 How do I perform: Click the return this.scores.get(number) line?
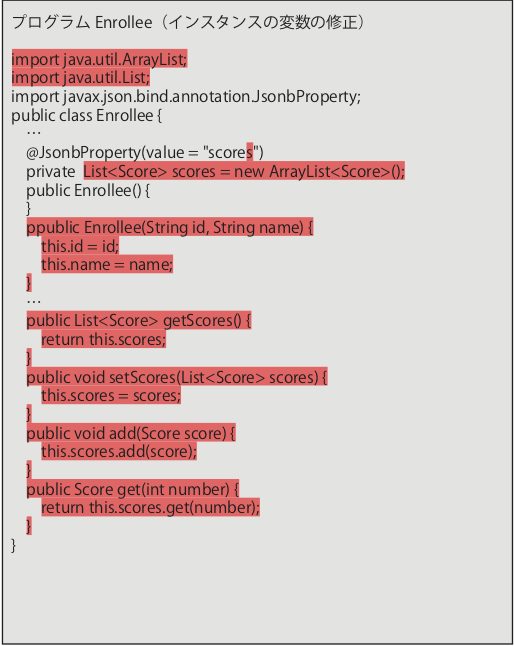tap(150, 508)
